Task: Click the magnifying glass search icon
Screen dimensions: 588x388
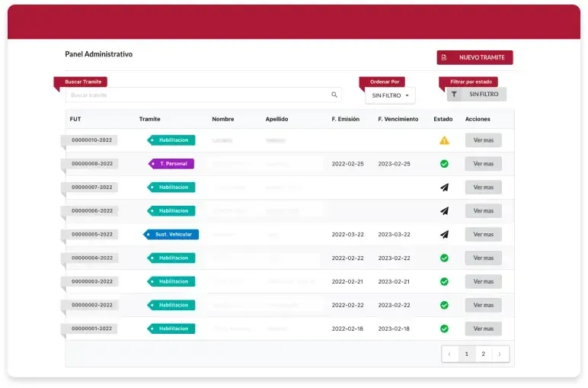Action: click(334, 95)
